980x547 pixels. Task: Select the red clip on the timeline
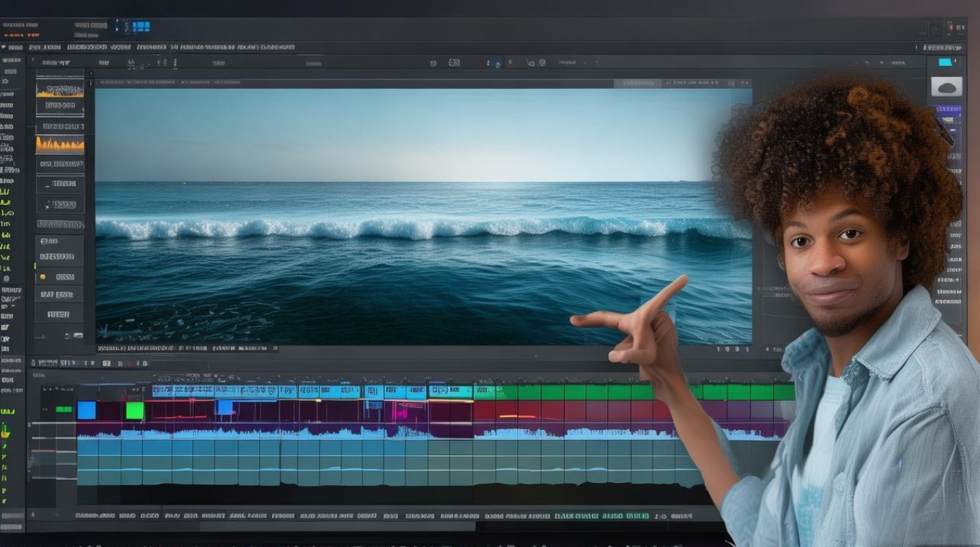tap(572, 411)
